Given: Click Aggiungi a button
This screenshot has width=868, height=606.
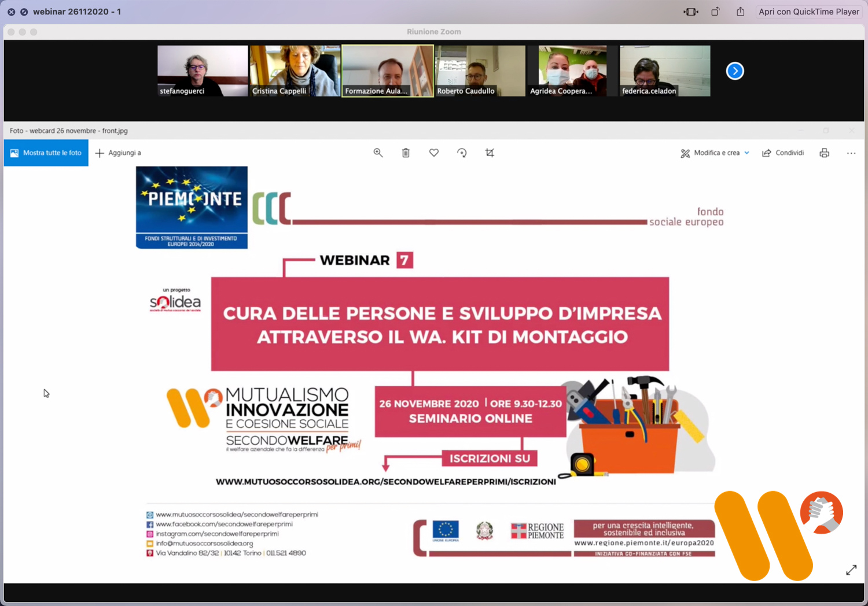Looking at the screenshot, I should point(118,153).
